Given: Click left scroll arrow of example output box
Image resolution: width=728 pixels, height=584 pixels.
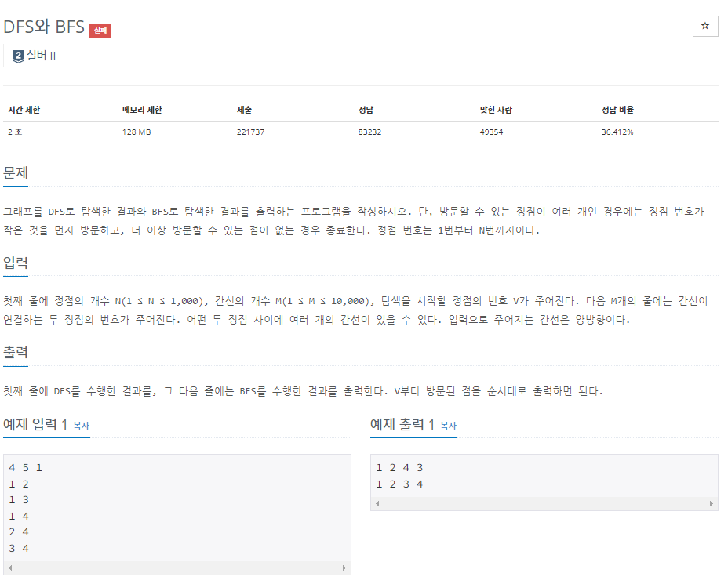Looking at the screenshot, I should [x=377, y=503].
